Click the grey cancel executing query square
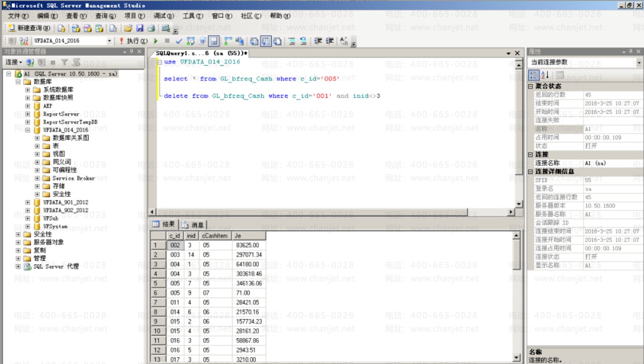Screen dimensions: 644x364 tap(167, 41)
